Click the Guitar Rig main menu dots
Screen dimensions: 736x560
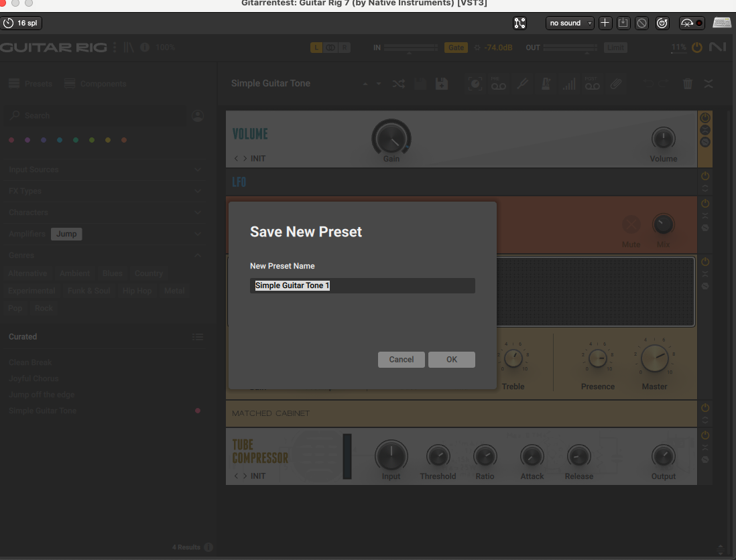click(115, 48)
